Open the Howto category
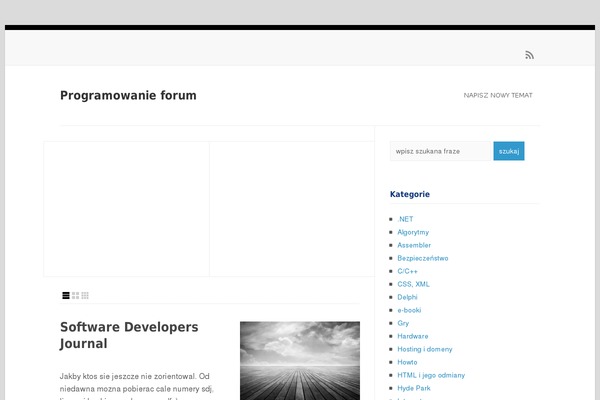600x400 pixels. tap(407, 362)
